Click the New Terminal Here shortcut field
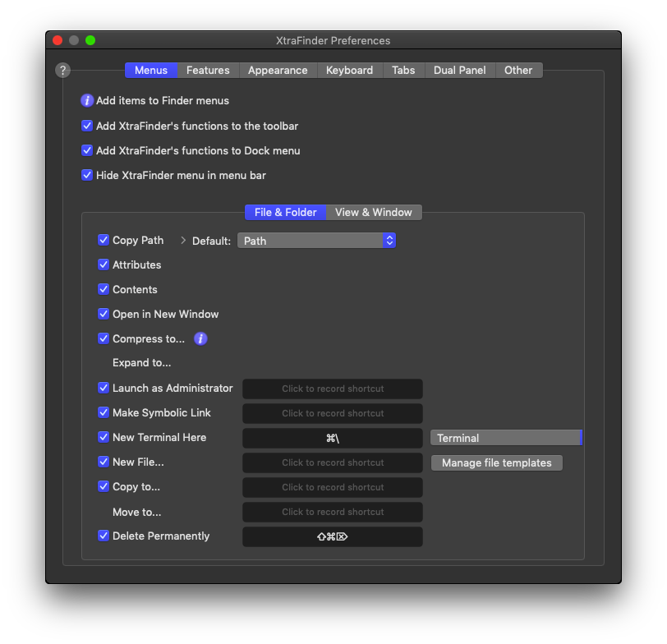The height and width of the screenshot is (644, 667). (333, 438)
